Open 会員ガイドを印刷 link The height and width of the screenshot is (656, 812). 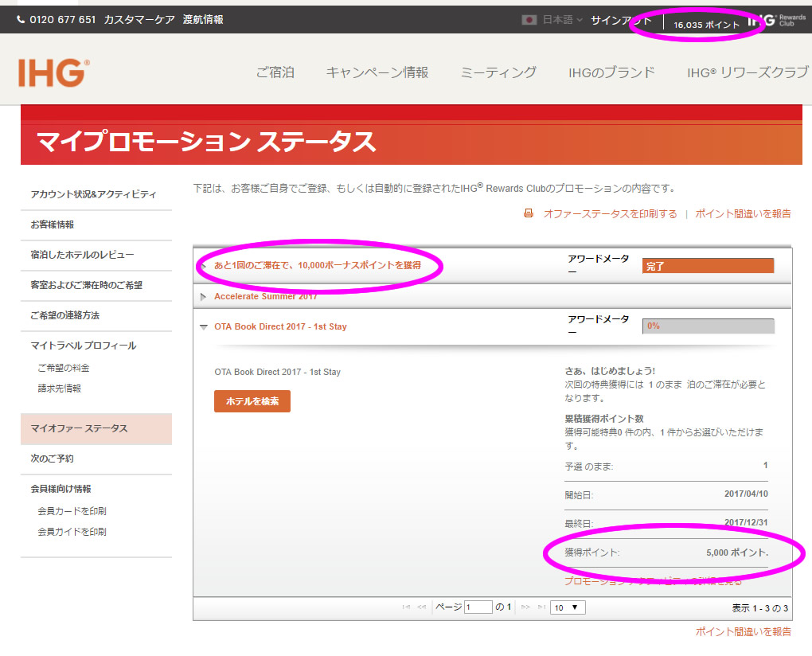pos(72,532)
